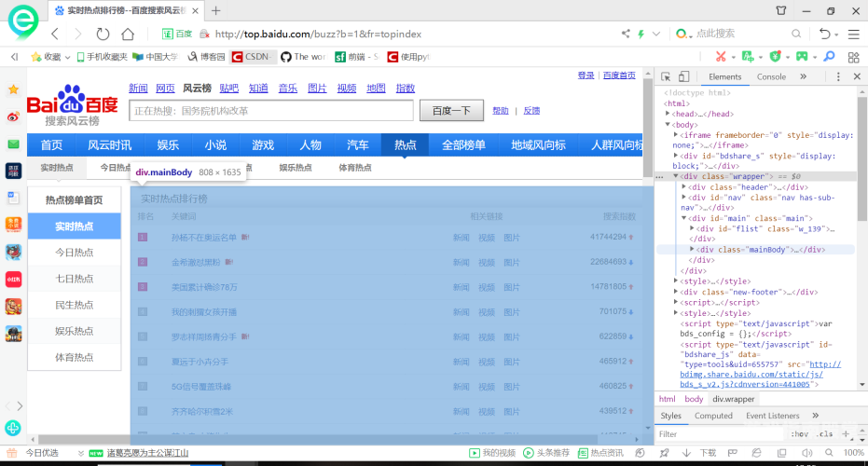Click the page vertical scrollbar thumb

[x=648, y=129]
